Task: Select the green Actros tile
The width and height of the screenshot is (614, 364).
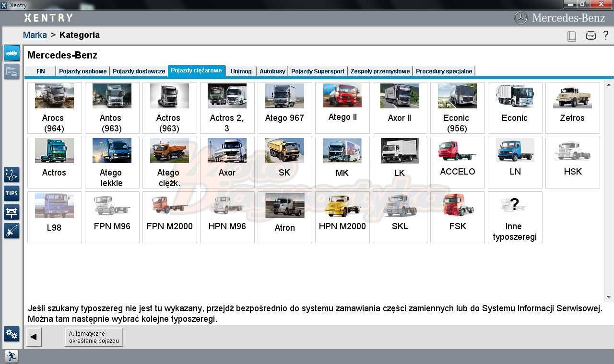Action: [x=55, y=163]
